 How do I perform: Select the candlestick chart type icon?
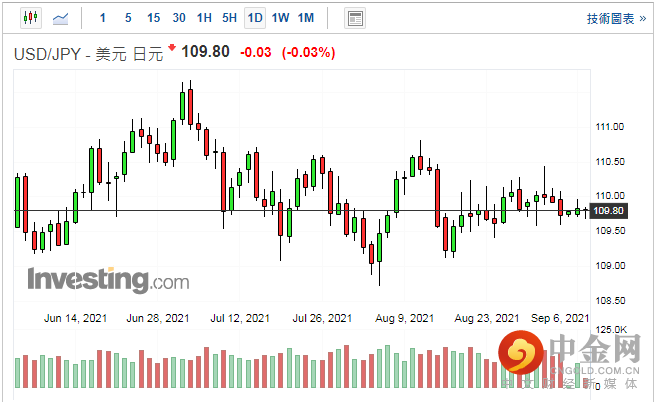[x=28, y=18]
